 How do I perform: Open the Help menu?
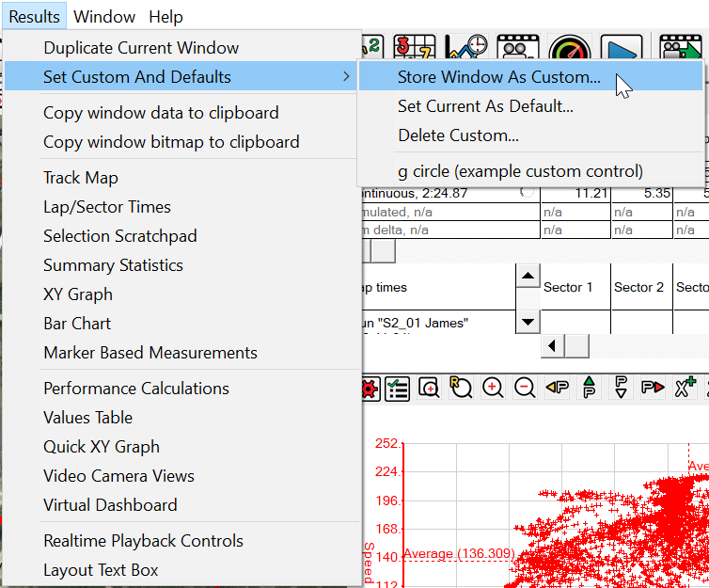pyautogui.click(x=166, y=17)
